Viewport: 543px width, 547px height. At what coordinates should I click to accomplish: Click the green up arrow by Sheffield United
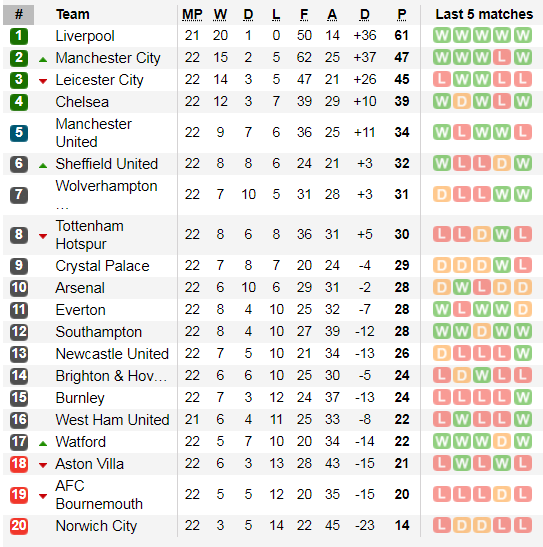pos(43,166)
